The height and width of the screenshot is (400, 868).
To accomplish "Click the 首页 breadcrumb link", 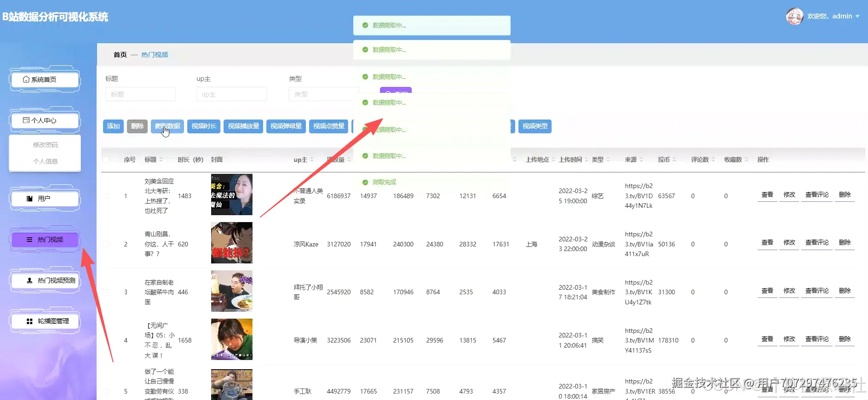I will tap(120, 55).
